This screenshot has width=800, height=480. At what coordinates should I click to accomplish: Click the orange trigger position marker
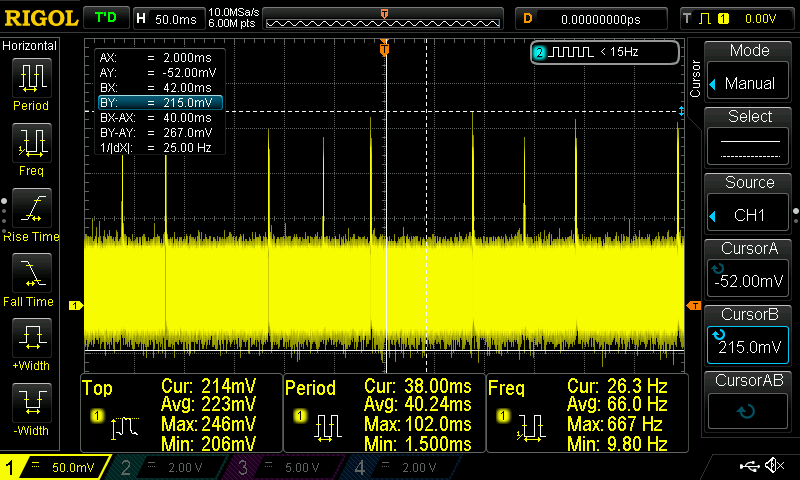click(x=384, y=48)
